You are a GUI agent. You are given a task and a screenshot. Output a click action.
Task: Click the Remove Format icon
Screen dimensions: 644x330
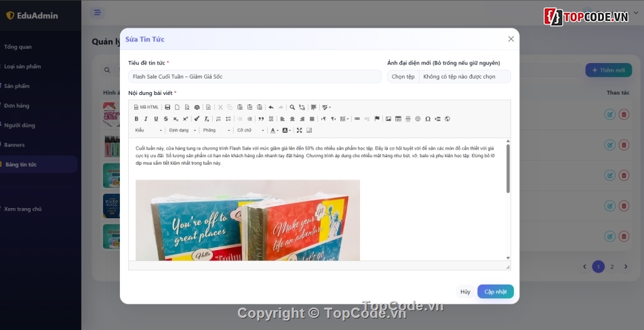(207, 119)
